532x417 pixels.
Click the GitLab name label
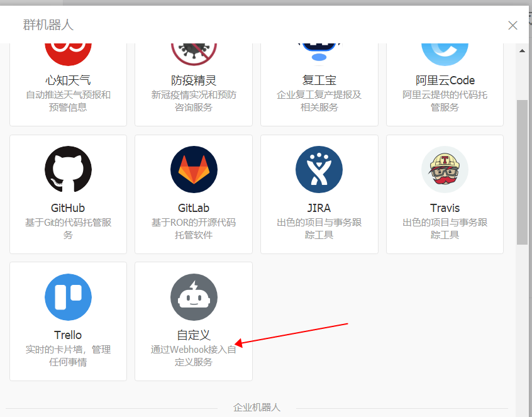coord(194,208)
